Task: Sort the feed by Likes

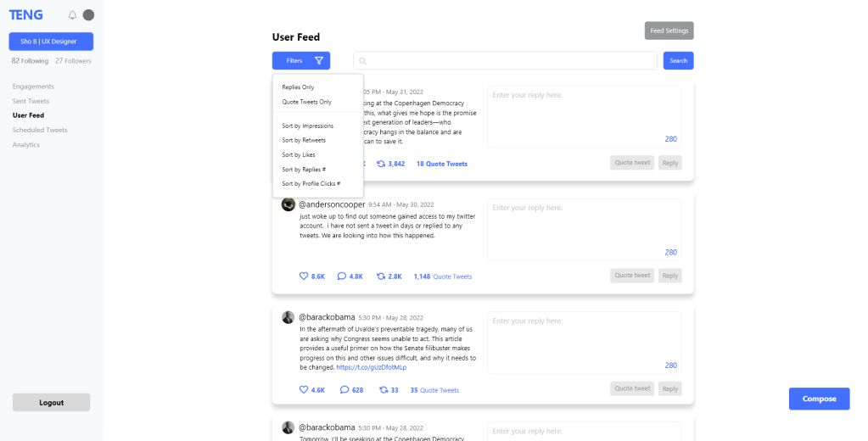Action: click(x=299, y=154)
